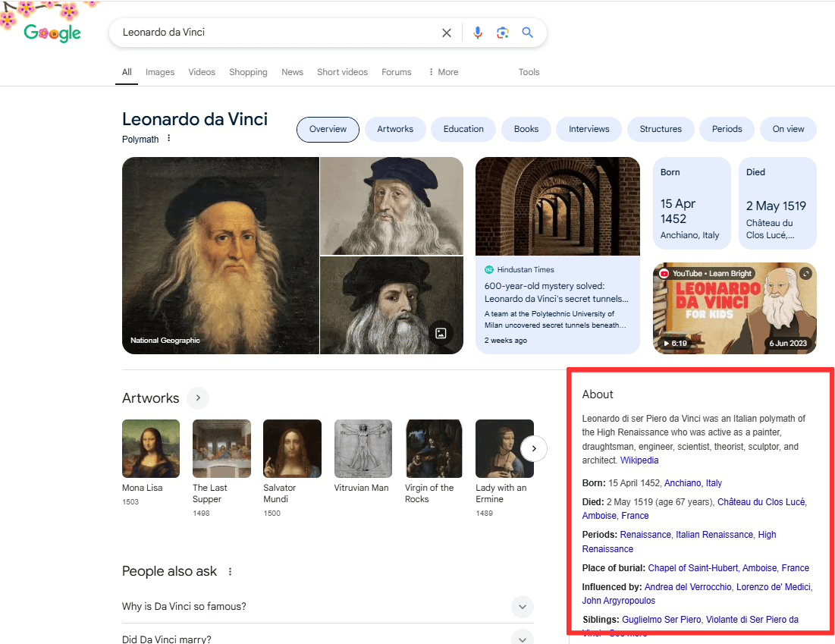Screen dimensions: 835x644
Task: Click inside the Leonardo da Vinci search field
Action: [x=277, y=33]
